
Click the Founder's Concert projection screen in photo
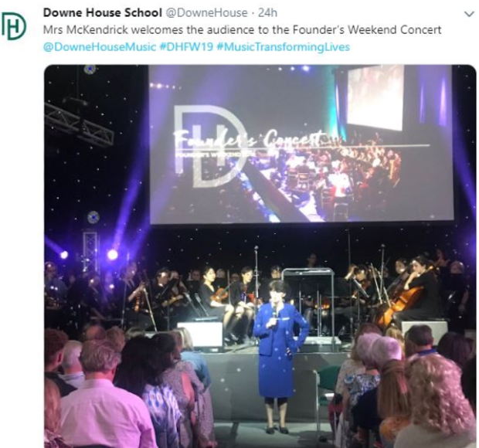point(301,144)
